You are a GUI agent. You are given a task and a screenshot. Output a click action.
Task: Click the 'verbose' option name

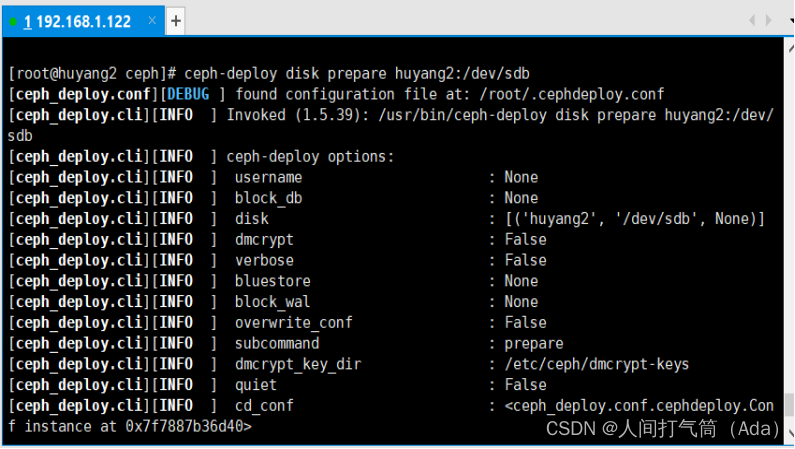(264, 260)
